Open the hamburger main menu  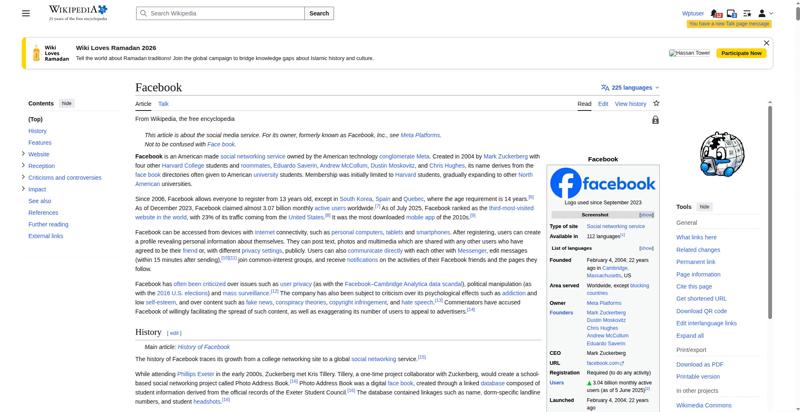(27, 13)
